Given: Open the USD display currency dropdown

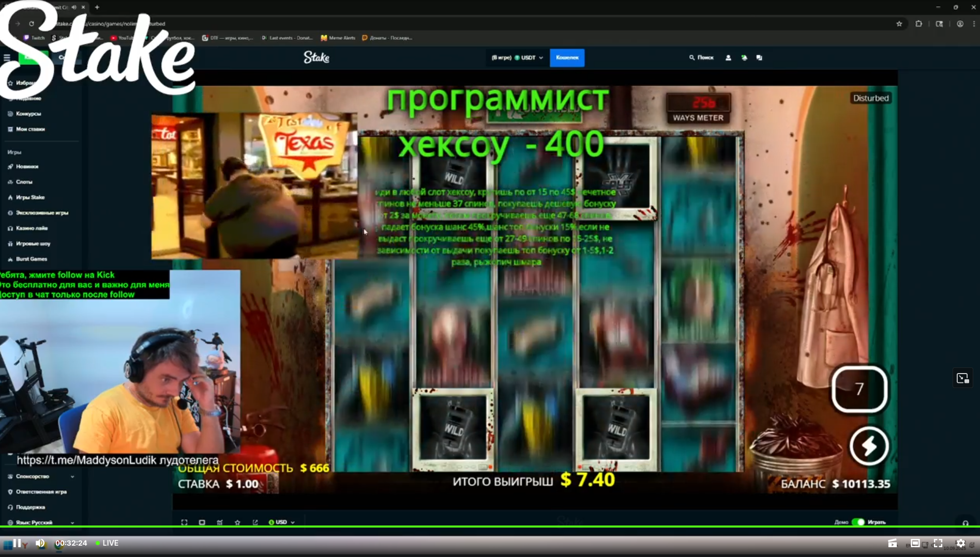Looking at the screenshot, I should point(282,522).
